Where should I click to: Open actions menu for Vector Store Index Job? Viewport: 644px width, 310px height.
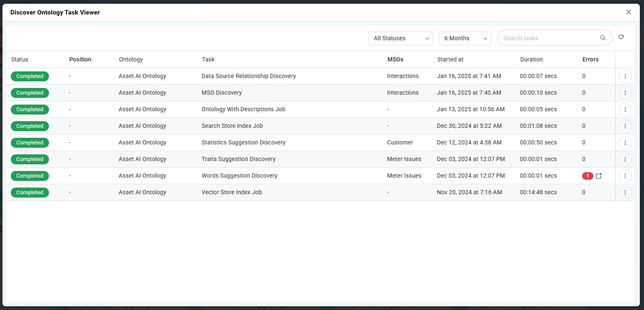point(625,193)
